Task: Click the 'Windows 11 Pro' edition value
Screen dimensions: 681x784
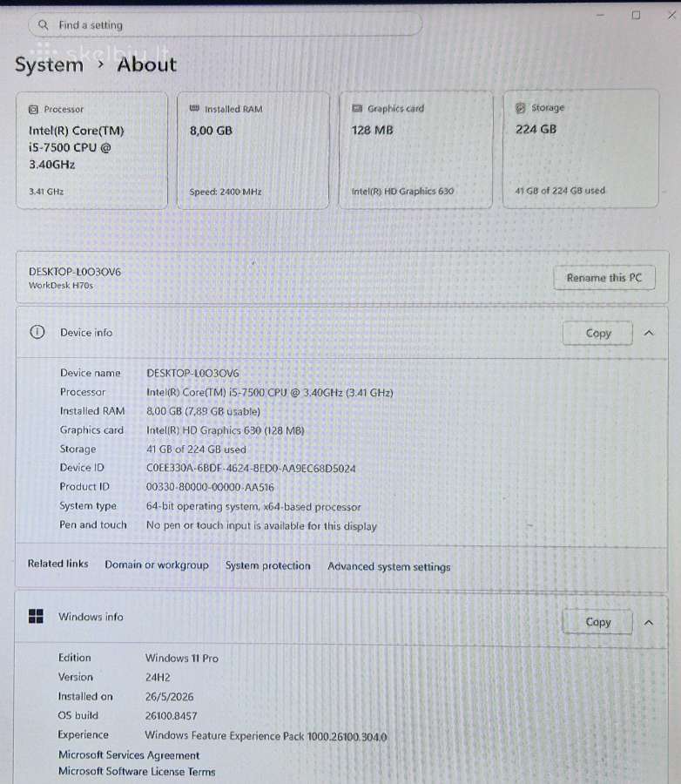Action: point(182,658)
